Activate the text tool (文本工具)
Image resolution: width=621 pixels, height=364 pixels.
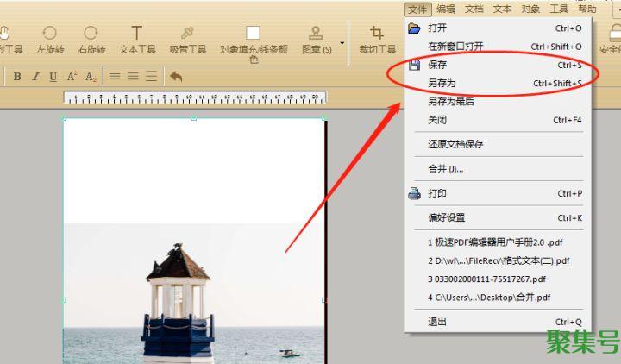136,38
